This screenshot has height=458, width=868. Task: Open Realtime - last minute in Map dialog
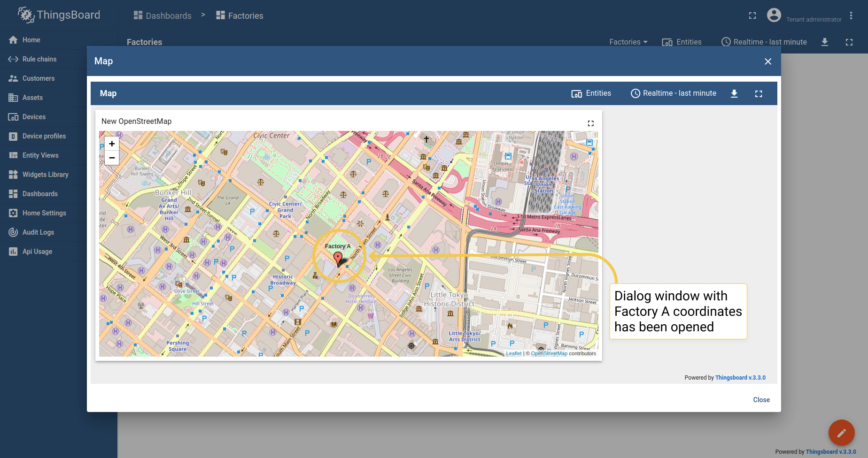[x=674, y=93]
